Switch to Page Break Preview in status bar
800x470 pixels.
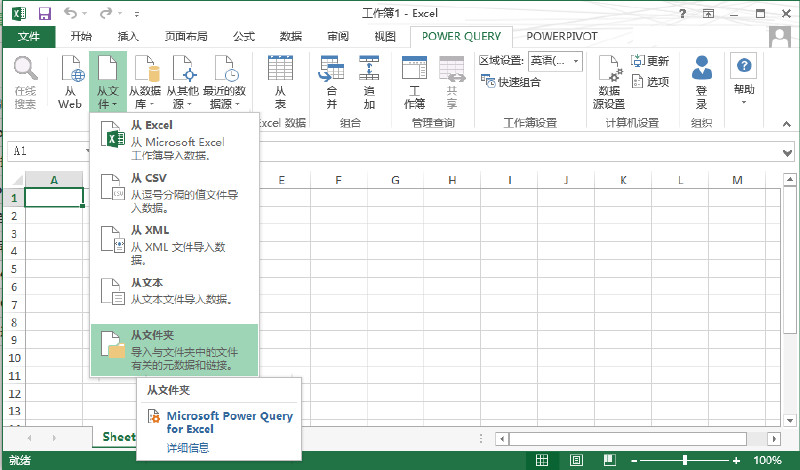pos(610,460)
